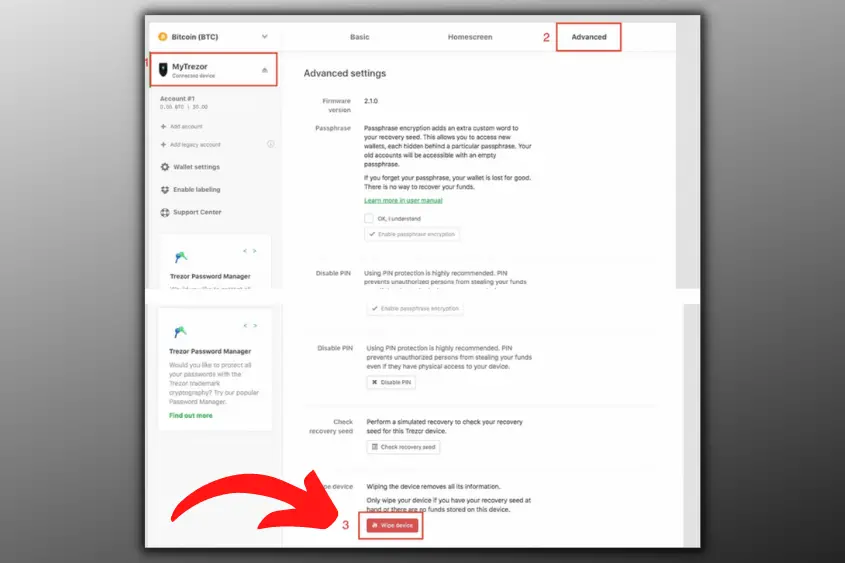
Task: Open the Advanced tab
Action: tap(588, 37)
